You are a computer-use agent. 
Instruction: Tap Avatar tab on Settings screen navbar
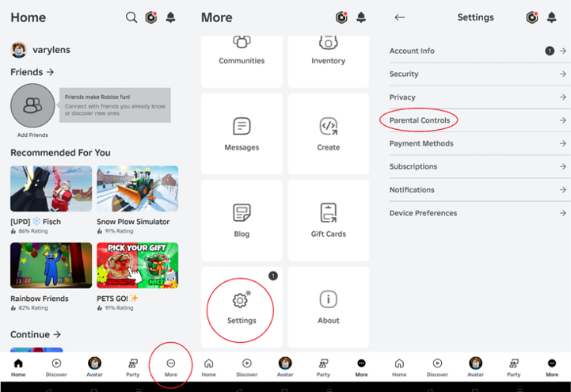coord(476,367)
